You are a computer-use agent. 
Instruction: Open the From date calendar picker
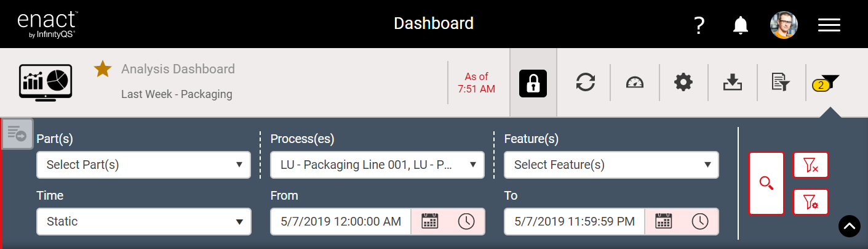pos(429,221)
